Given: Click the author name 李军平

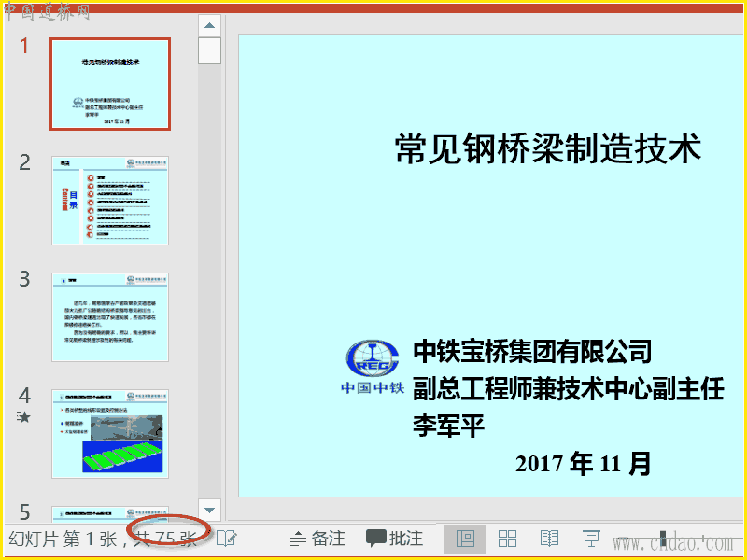Looking at the screenshot, I should coord(448,426).
